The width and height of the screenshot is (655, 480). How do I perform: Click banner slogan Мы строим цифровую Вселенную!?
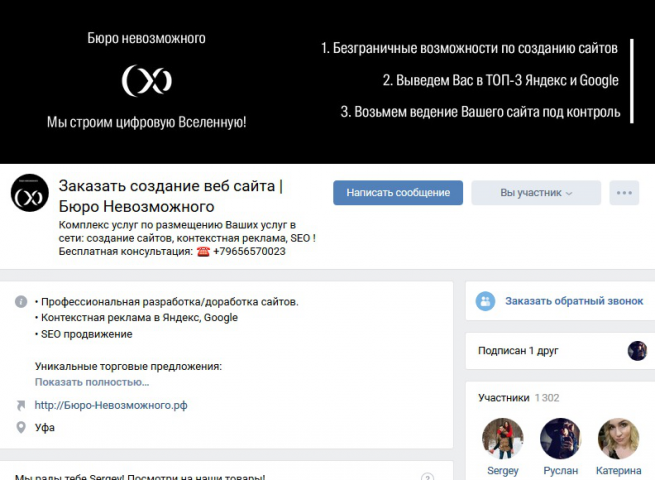click(146, 122)
